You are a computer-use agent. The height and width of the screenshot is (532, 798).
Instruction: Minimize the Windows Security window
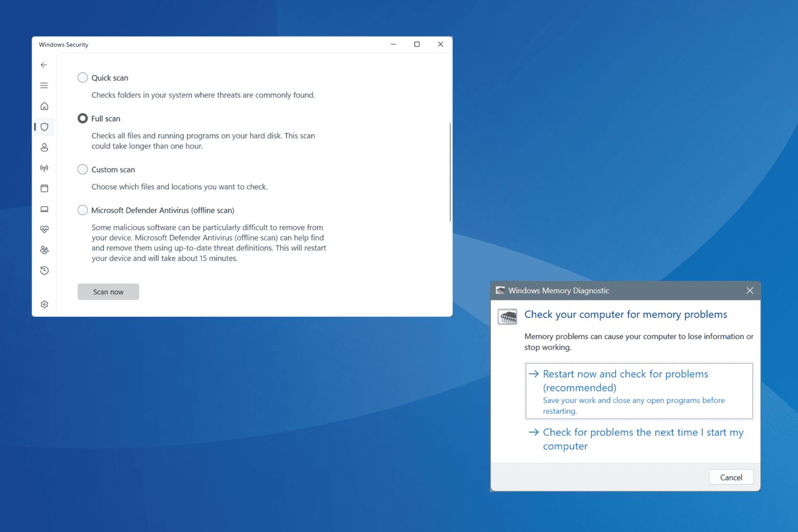(x=393, y=44)
